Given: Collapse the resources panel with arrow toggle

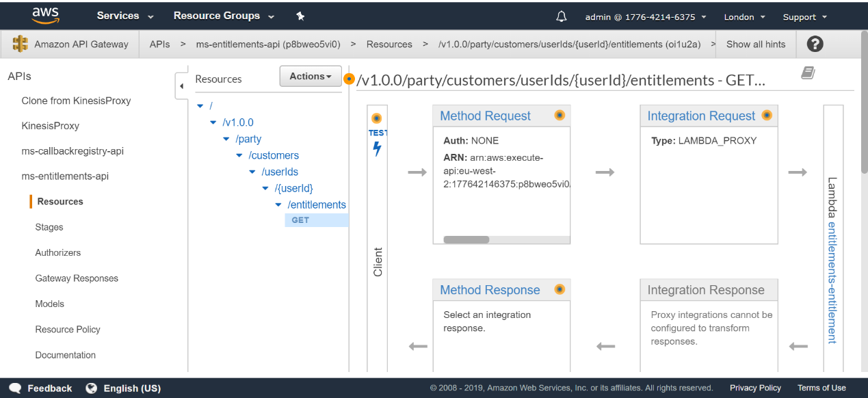Looking at the screenshot, I should [181, 86].
